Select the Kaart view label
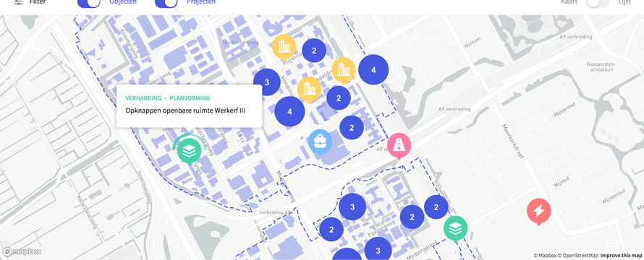 (x=569, y=2)
